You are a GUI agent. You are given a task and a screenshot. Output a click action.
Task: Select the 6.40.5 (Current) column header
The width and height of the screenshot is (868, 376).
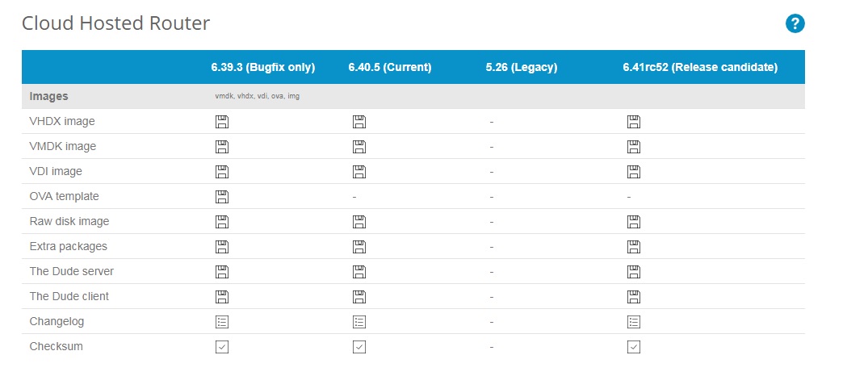coord(390,68)
